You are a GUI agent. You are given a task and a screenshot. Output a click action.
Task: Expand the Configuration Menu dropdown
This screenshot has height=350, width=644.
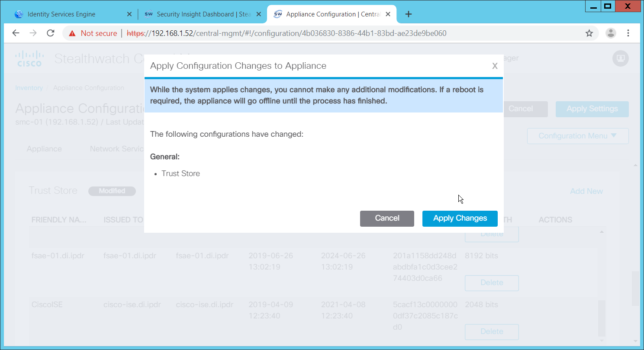click(x=577, y=136)
